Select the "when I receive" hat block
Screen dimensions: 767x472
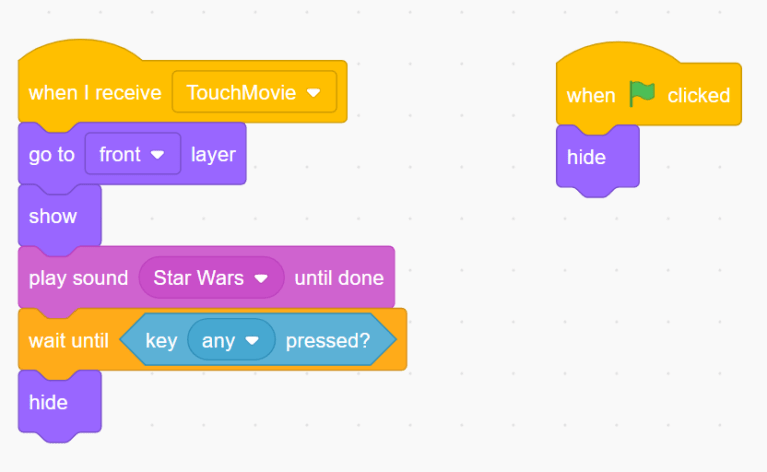click(x=94, y=93)
